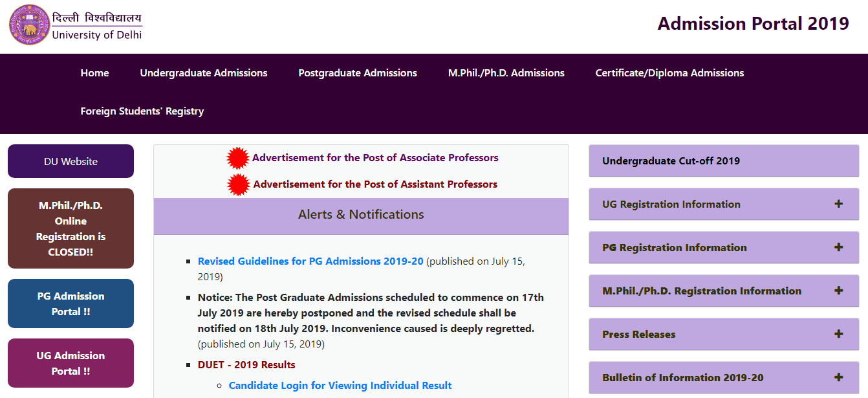868x398 pixels.
Task: Open Certificate/Diploma Admissions menu item
Action: point(669,73)
